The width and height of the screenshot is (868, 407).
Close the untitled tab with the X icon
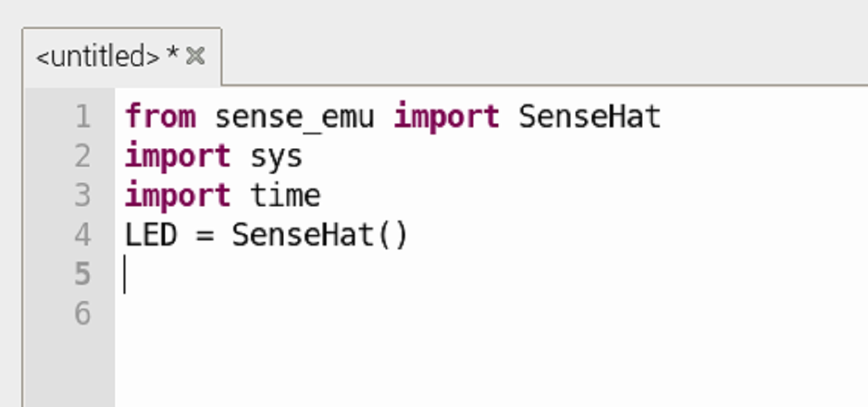[x=195, y=56]
